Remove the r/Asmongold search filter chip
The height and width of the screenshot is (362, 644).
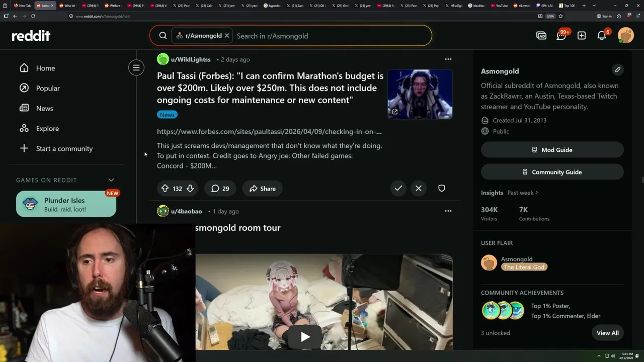pos(227,36)
